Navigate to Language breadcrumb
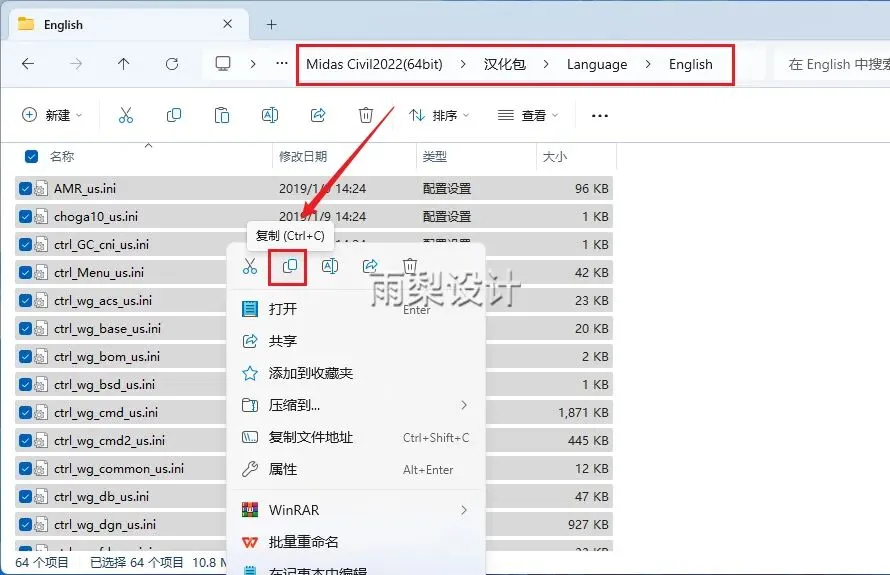The width and height of the screenshot is (890, 575). pos(597,64)
